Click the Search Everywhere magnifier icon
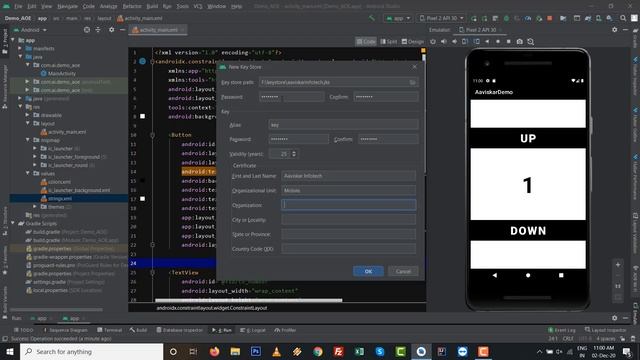The image size is (640, 360). pos(623,18)
